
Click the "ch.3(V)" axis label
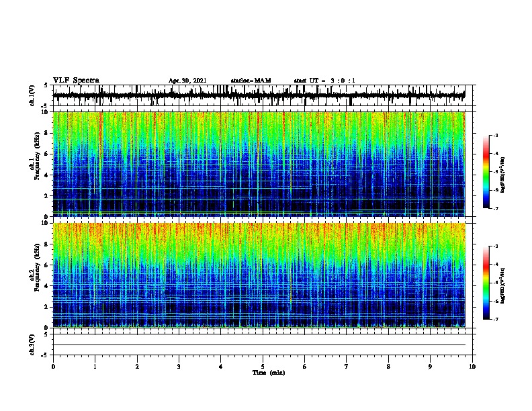click(32, 345)
